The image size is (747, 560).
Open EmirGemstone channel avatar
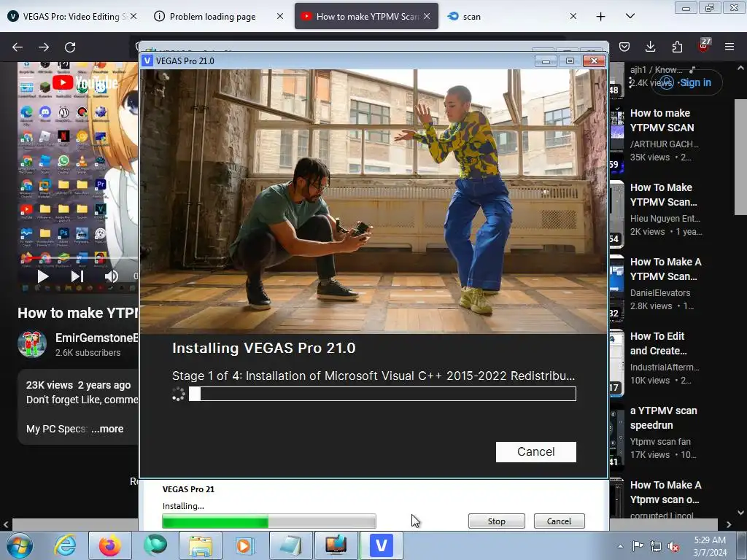point(32,344)
